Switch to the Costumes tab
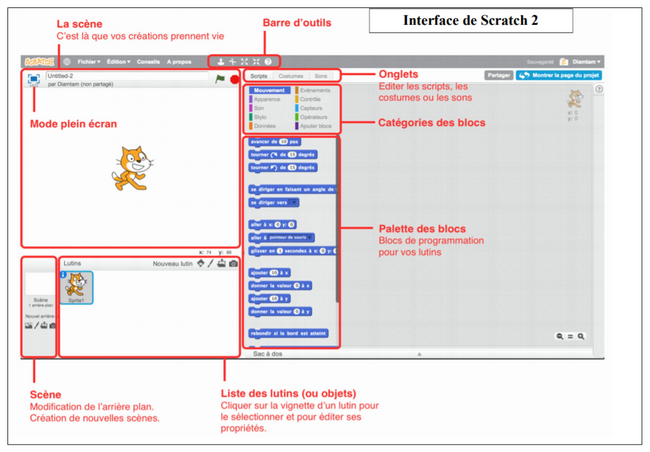The height and width of the screenshot is (452, 650). [291, 76]
